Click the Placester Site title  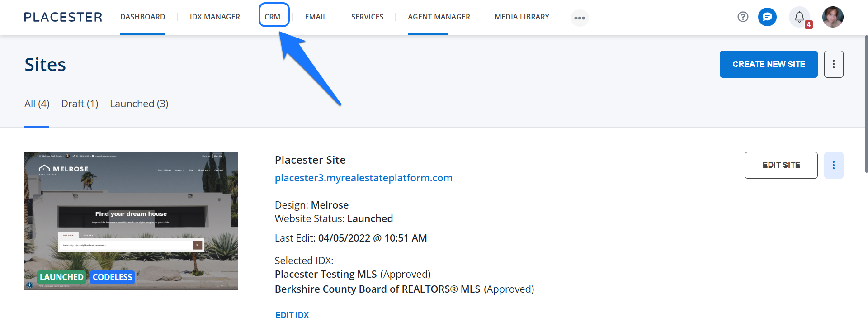[x=310, y=160]
